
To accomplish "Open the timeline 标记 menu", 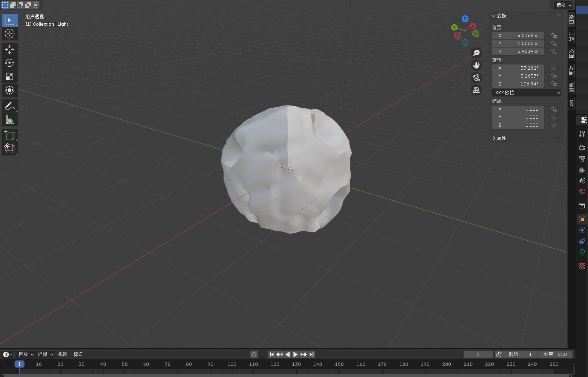I will (78, 354).
